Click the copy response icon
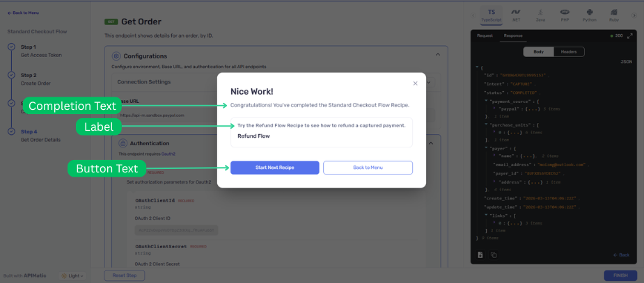The width and height of the screenshot is (644, 283). [x=494, y=255]
